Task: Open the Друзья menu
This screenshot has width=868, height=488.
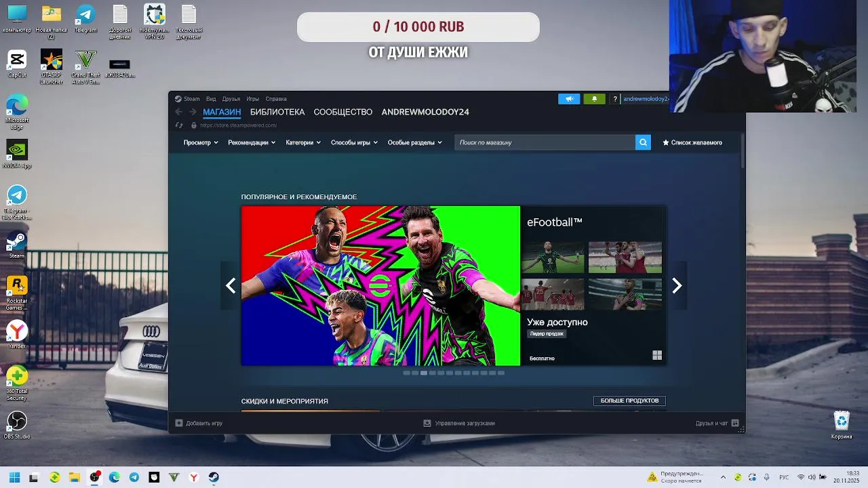Action: pos(231,99)
